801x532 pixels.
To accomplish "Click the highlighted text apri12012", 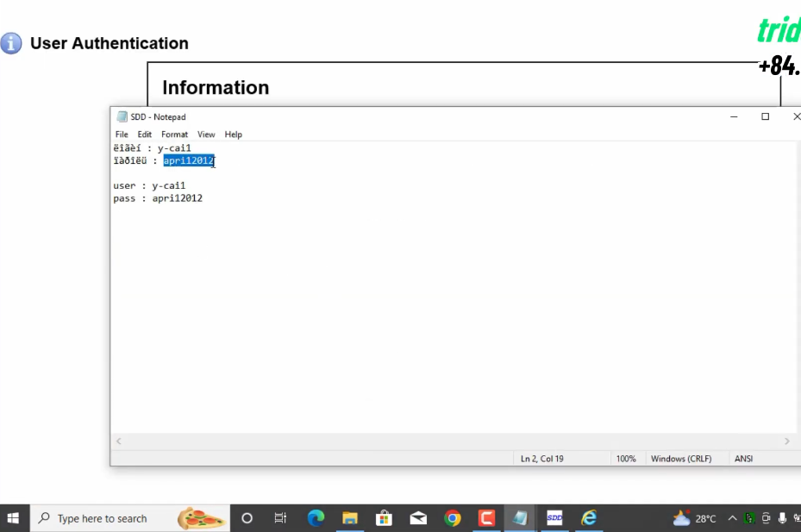I will point(189,160).
